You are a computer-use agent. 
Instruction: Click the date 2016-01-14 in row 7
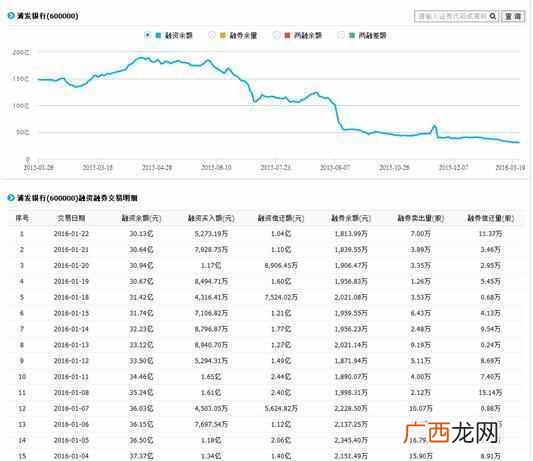71,329
